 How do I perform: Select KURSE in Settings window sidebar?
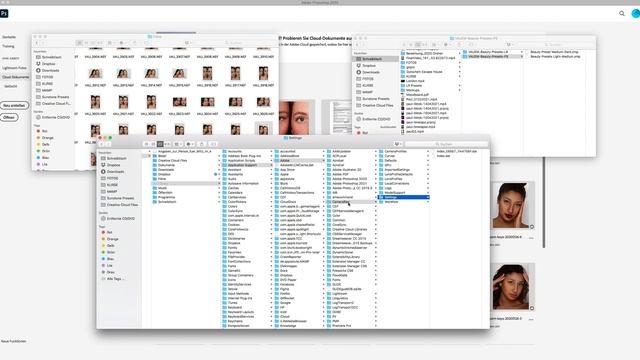112,185
